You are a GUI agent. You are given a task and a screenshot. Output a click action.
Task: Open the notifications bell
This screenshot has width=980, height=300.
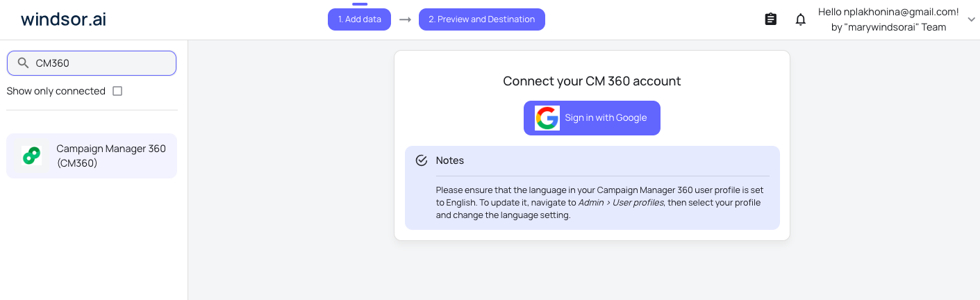pyautogui.click(x=801, y=19)
